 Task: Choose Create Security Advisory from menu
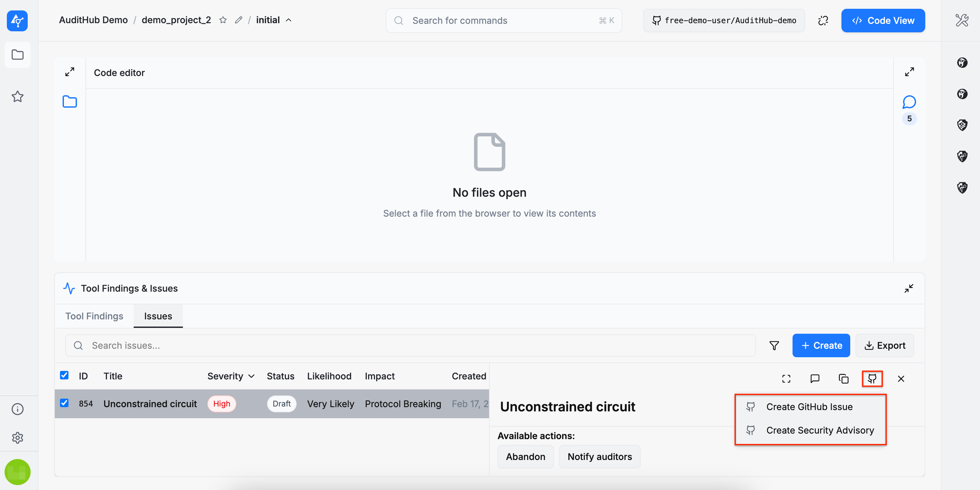[x=820, y=430]
